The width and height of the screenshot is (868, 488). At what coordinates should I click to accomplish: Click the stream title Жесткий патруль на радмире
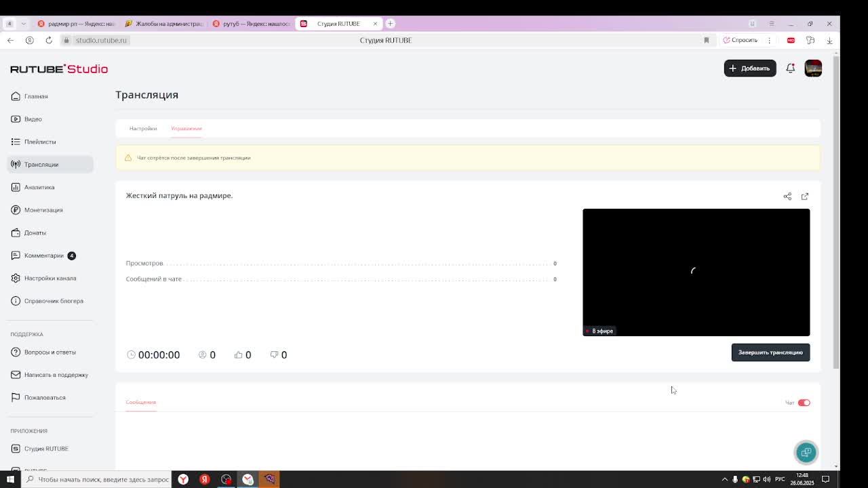[x=179, y=195]
